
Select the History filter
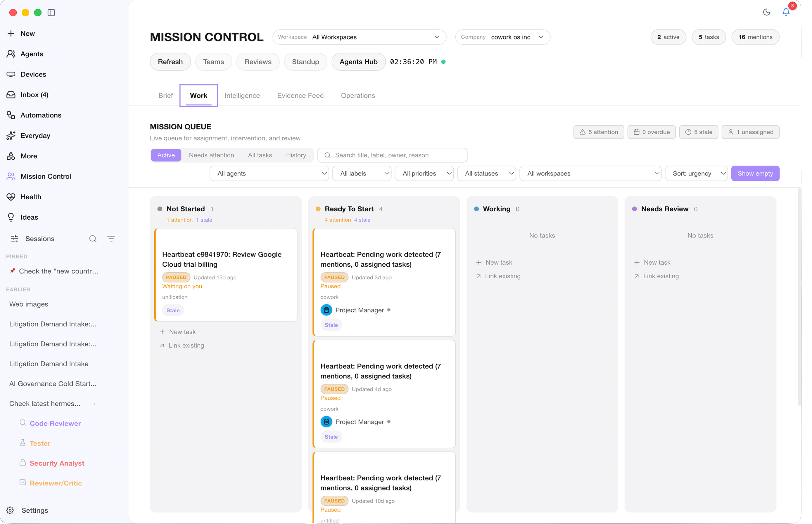(x=296, y=155)
